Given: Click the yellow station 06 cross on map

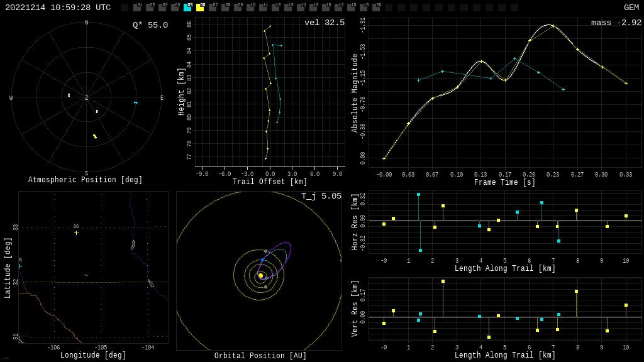Looking at the screenshot, I should (77, 233).
